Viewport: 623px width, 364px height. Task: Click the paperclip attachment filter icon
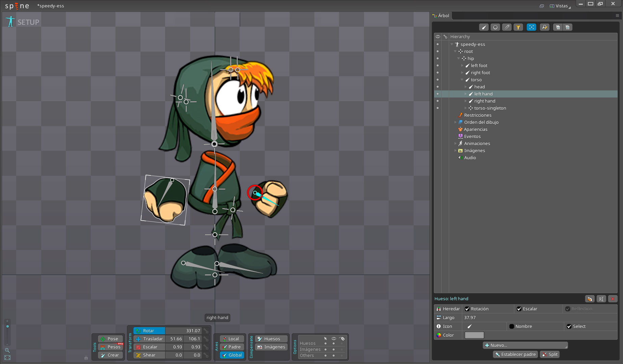coord(507,27)
